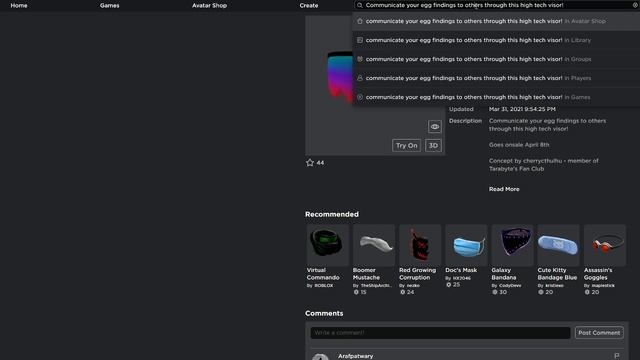Open the Doc's Mask thumbnail
The image size is (640, 360).
point(466,245)
